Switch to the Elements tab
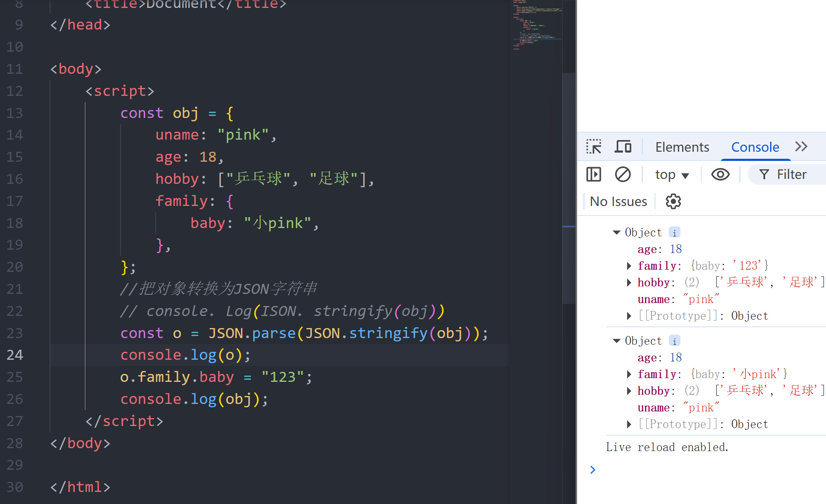This screenshot has width=826, height=504. [682, 147]
